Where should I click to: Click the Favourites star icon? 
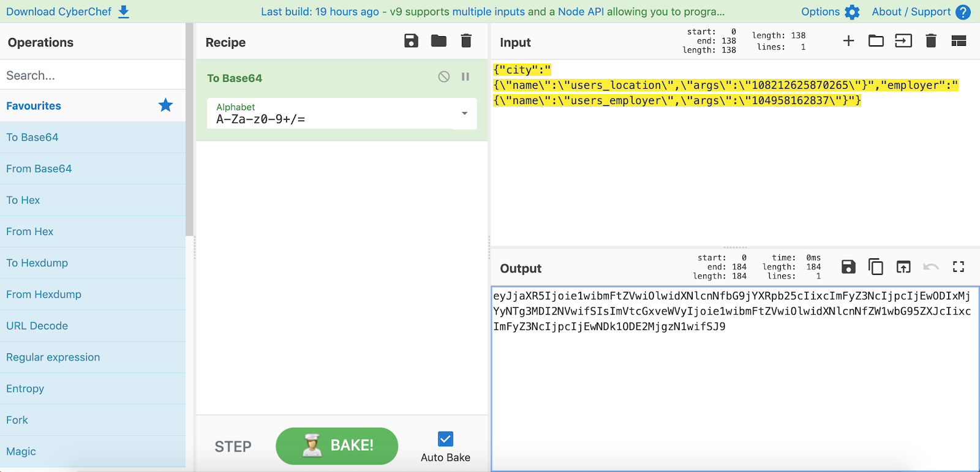165,105
